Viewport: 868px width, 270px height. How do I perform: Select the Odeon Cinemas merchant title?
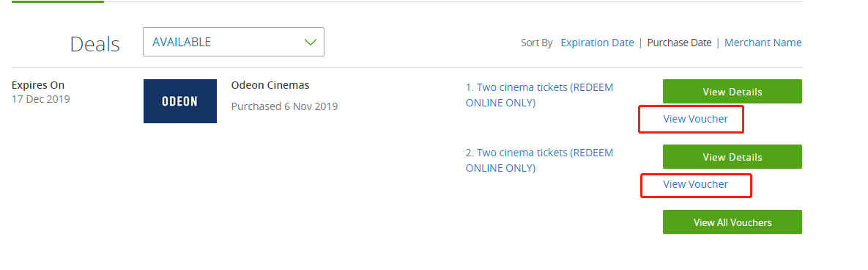pos(270,85)
